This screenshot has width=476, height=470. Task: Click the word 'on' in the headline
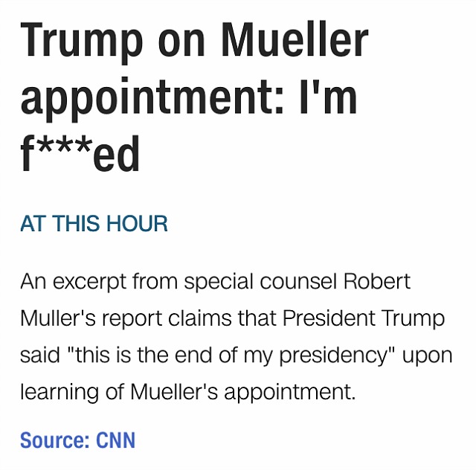[x=181, y=44]
